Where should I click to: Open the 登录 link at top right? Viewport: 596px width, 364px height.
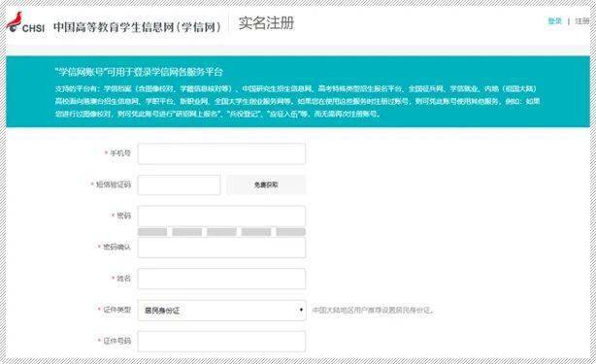(554, 21)
